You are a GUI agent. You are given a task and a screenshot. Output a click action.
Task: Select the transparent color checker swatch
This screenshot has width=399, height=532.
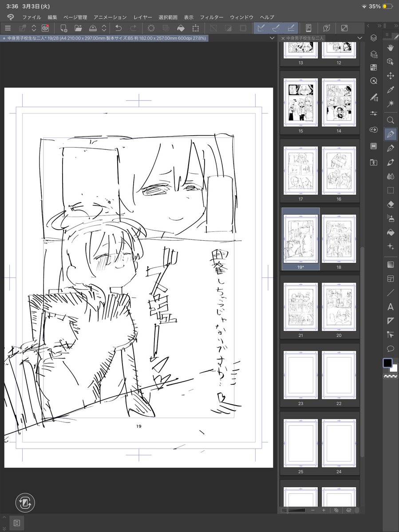391,376
